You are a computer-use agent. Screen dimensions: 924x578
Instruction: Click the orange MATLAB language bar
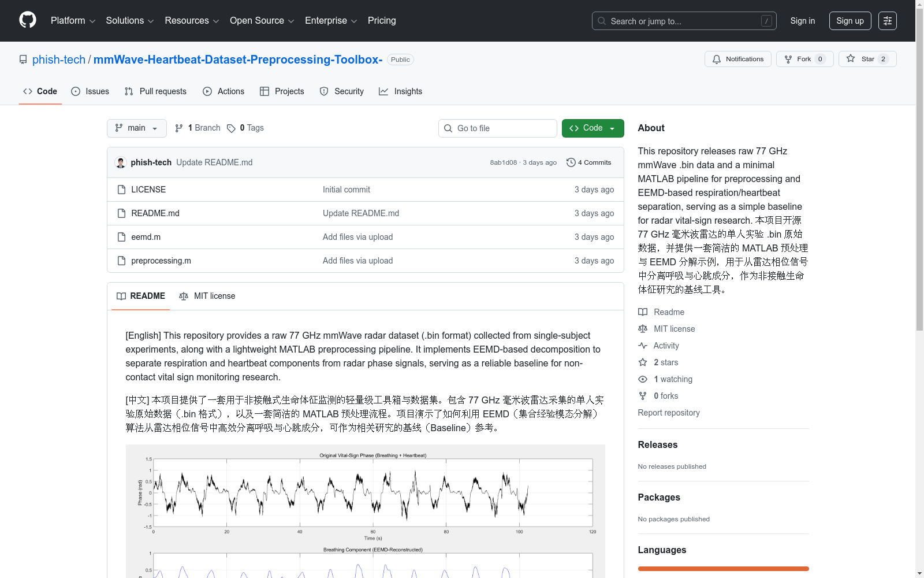[x=724, y=569]
